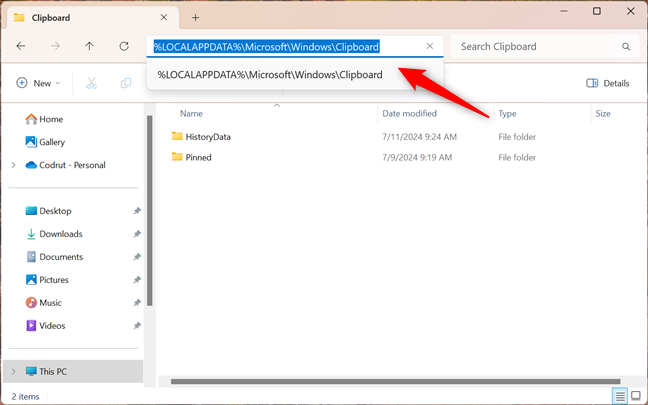Click the forward navigation arrow
This screenshot has width=648, height=405.
(55, 46)
